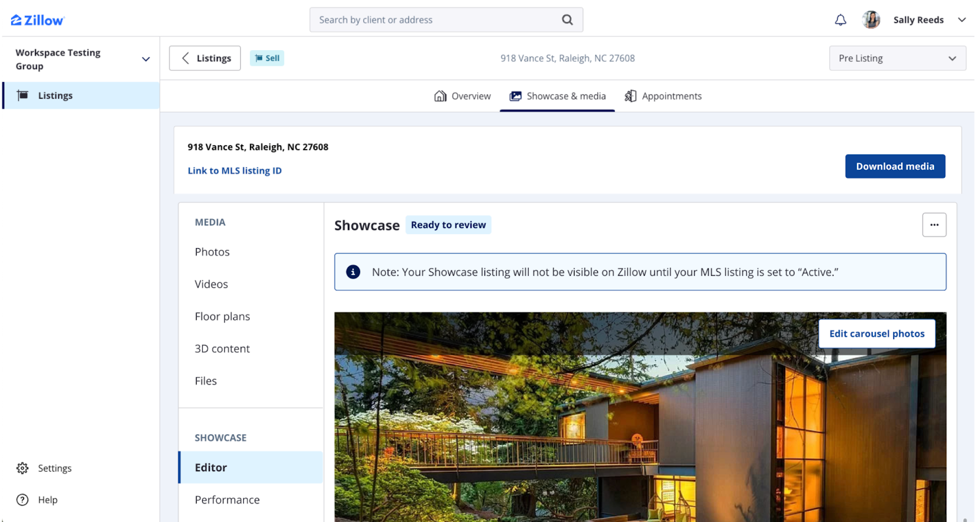Go back to Listings
980x522 pixels.
pyautogui.click(x=205, y=58)
